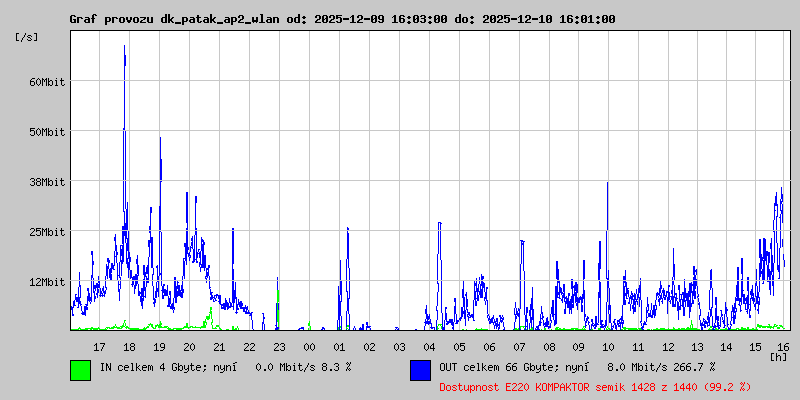This screenshot has width=800, height=400.
Task: Click the hour 15 x-axis label
Action: pos(756,347)
